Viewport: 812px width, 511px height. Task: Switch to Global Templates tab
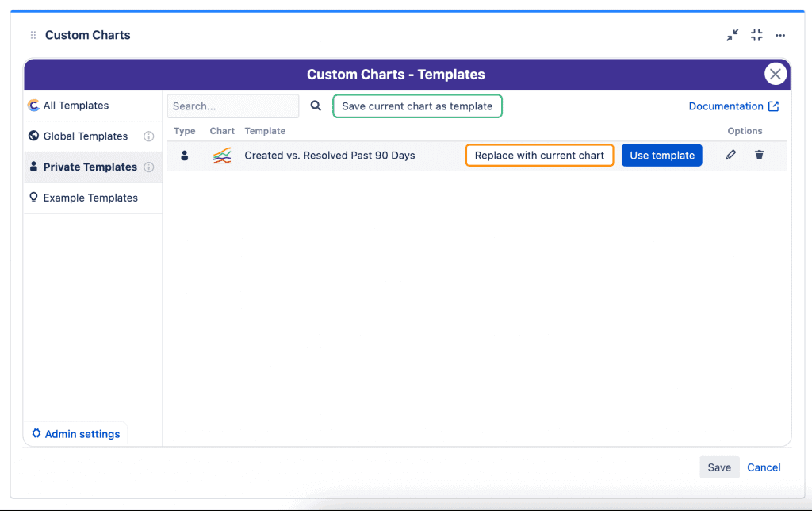pyautogui.click(x=85, y=136)
